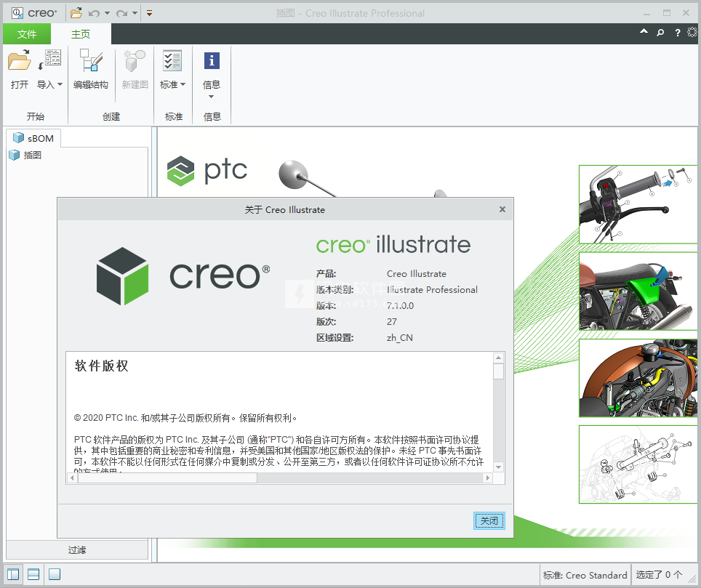Viewport: 701px width, 588px height.
Task: Collapse the ribbon with up arrow
Action: click(644, 32)
